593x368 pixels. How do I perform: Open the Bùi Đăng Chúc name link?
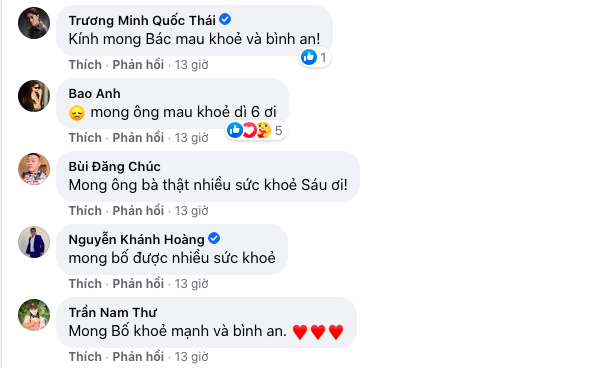[x=114, y=166]
